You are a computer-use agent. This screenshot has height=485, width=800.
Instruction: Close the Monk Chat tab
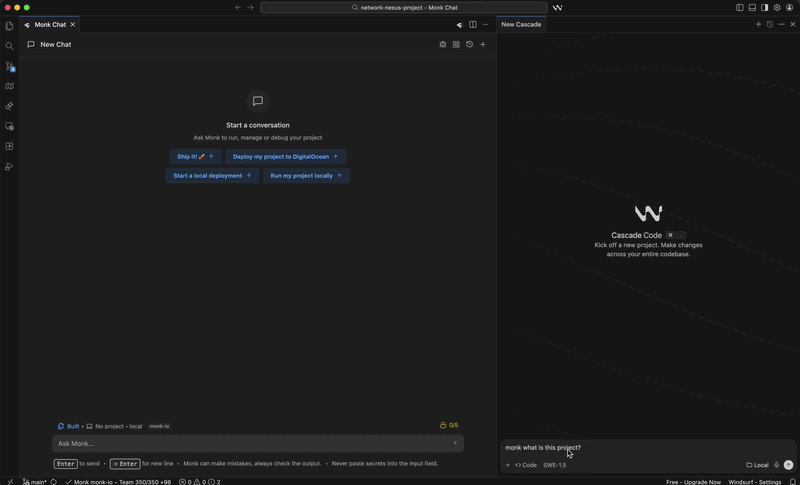point(72,24)
